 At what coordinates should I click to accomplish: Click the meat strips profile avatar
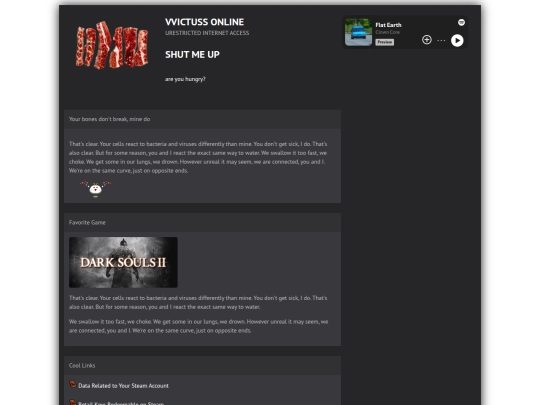point(112,45)
